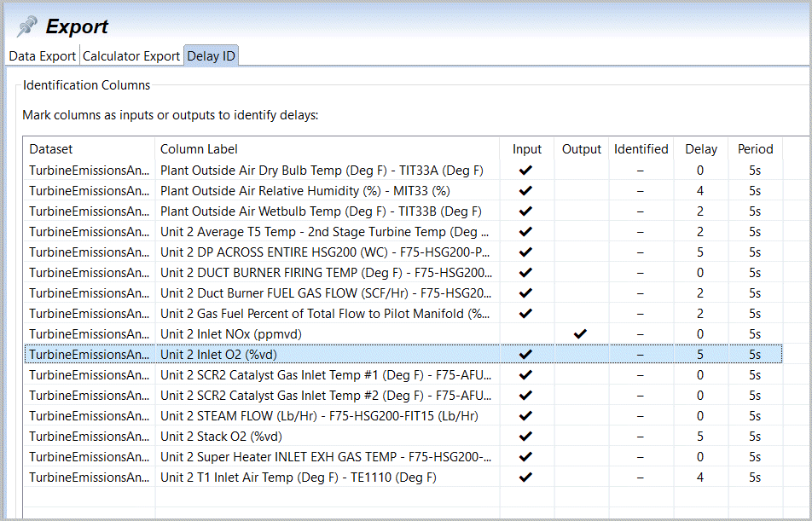The image size is (812, 521).
Task: Click the Input column header
Action: tap(526, 149)
